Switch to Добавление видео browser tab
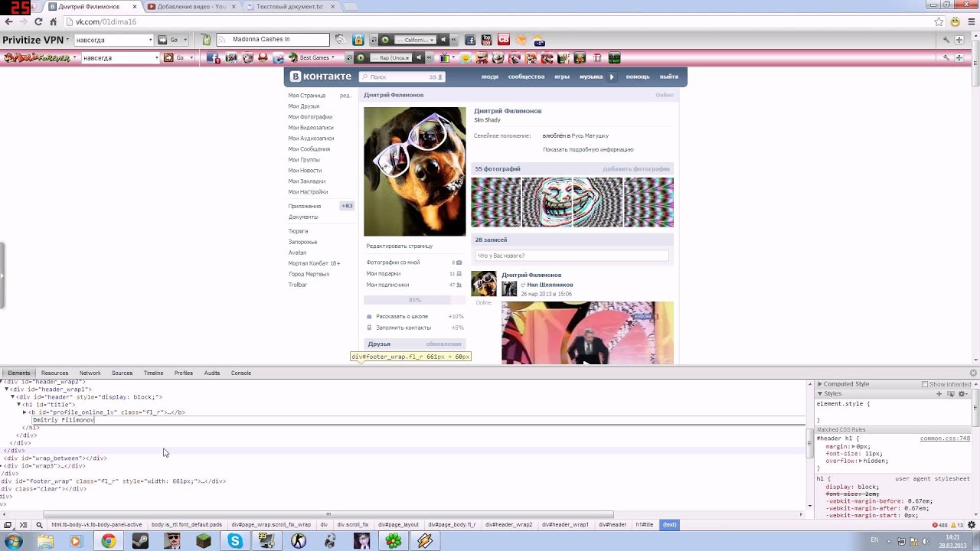This screenshot has height=551, width=980. point(191,7)
